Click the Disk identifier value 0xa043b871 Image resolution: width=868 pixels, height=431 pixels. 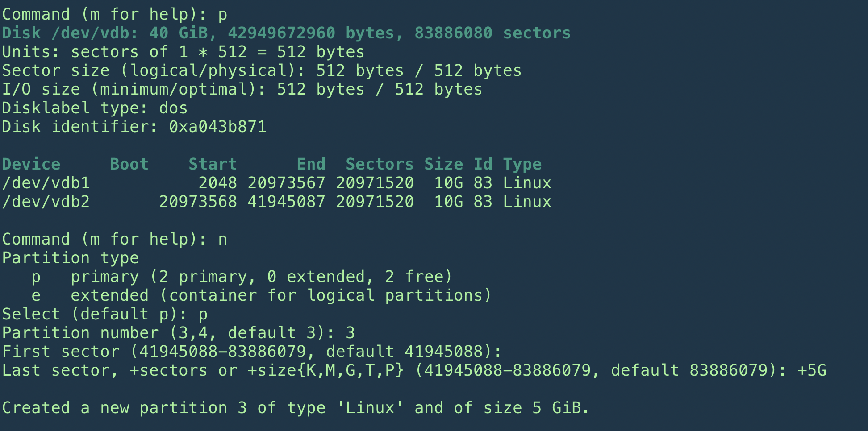[x=217, y=127]
